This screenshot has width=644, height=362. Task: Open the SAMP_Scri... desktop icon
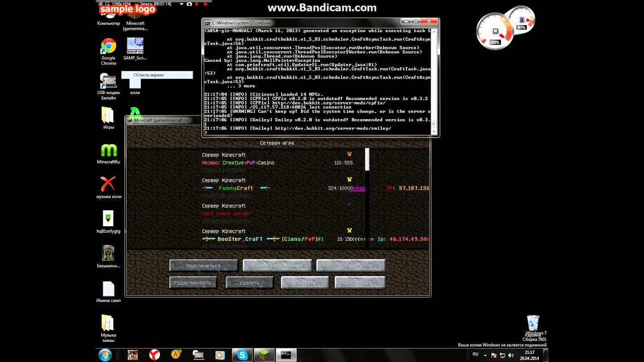[135, 49]
